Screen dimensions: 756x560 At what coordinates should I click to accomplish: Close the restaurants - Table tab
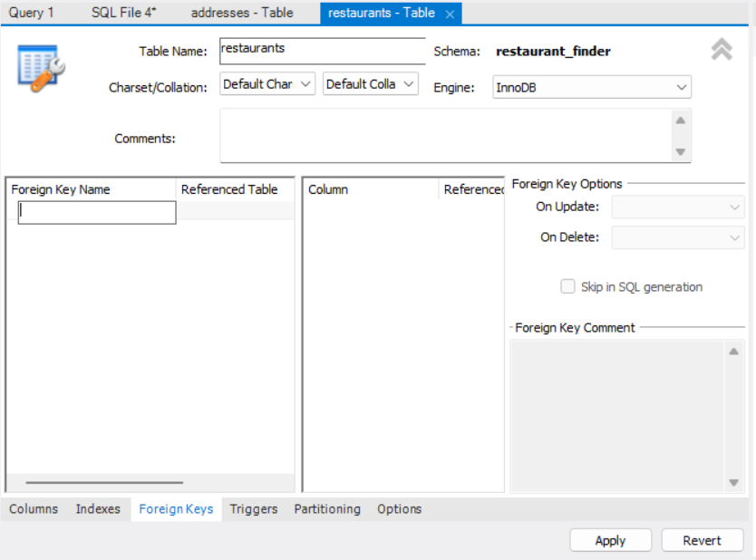[x=450, y=14]
